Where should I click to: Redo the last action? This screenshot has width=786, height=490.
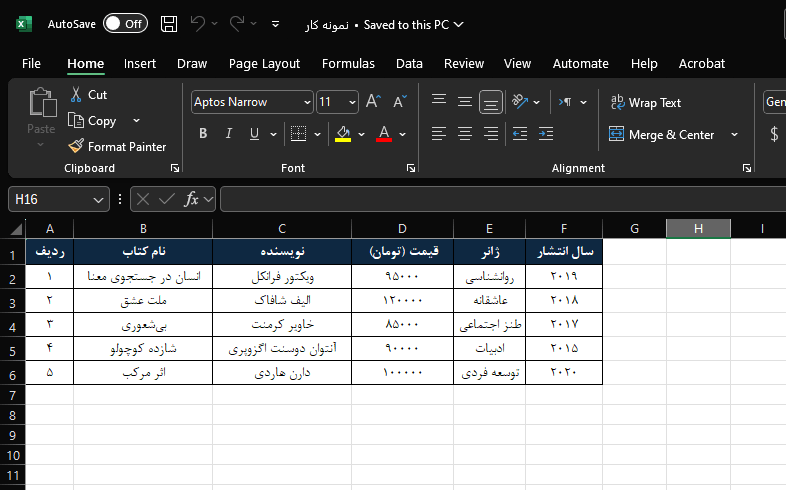pos(237,24)
